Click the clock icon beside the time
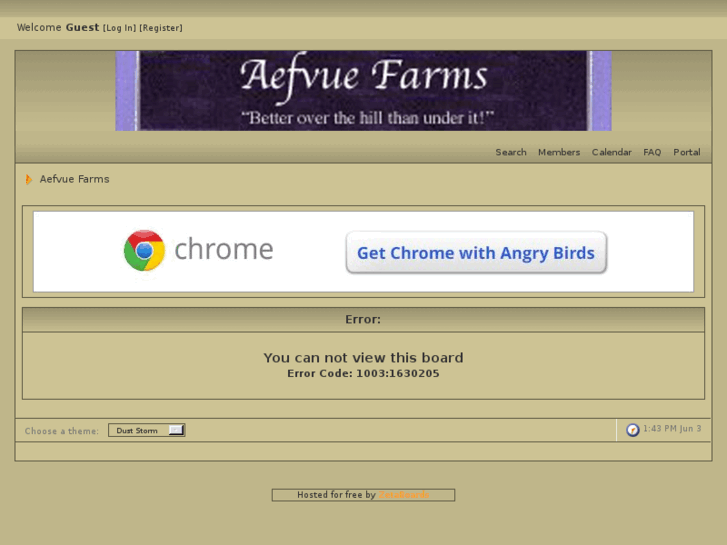This screenshot has width=727, height=545. click(x=632, y=430)
